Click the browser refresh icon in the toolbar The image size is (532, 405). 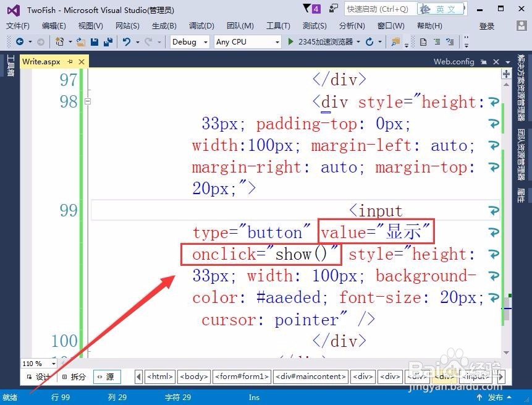[369, 42]
